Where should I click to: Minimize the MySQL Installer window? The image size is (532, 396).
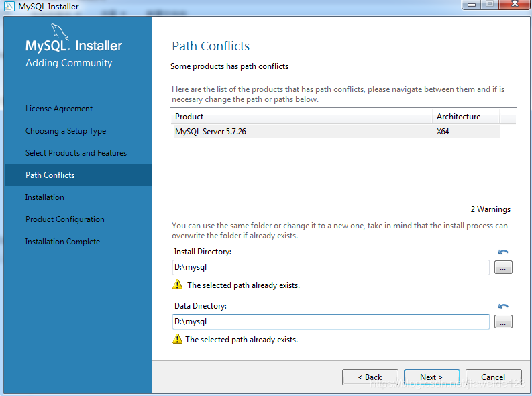pyautogui.click(x=472, y=5)
